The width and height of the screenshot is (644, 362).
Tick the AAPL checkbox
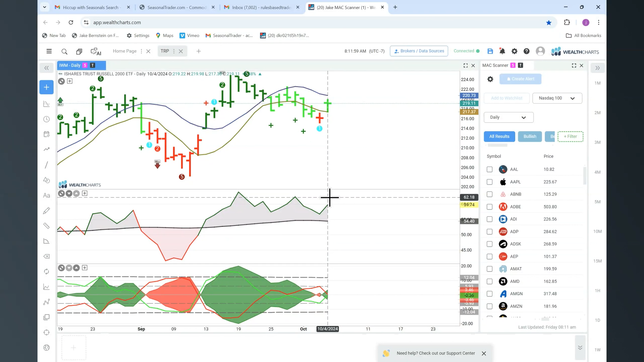coord(490,182)
